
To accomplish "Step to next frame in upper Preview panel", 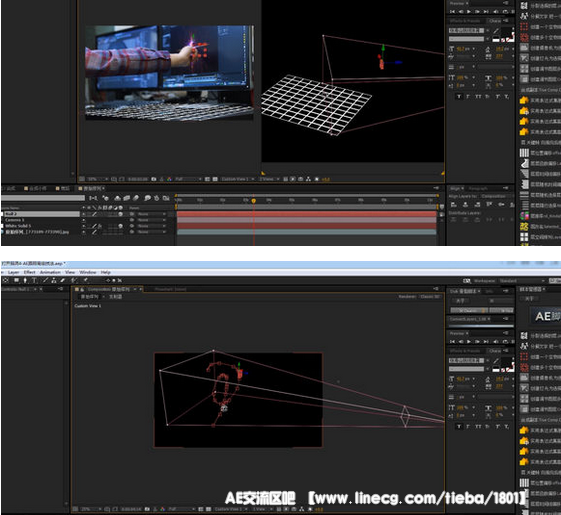I will point(478,11).
